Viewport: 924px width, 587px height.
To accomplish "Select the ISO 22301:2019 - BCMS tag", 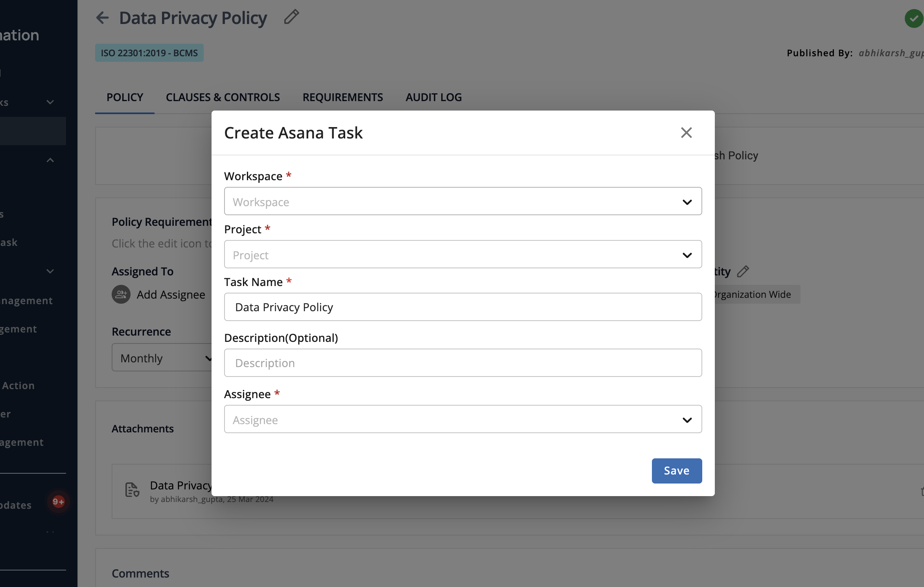I will tap(149, 53).
